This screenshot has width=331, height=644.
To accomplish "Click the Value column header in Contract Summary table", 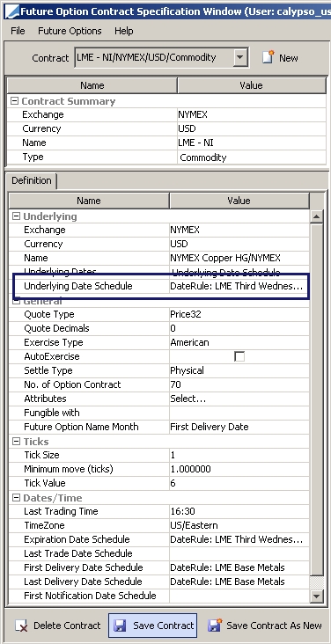I will click(251, 85).
